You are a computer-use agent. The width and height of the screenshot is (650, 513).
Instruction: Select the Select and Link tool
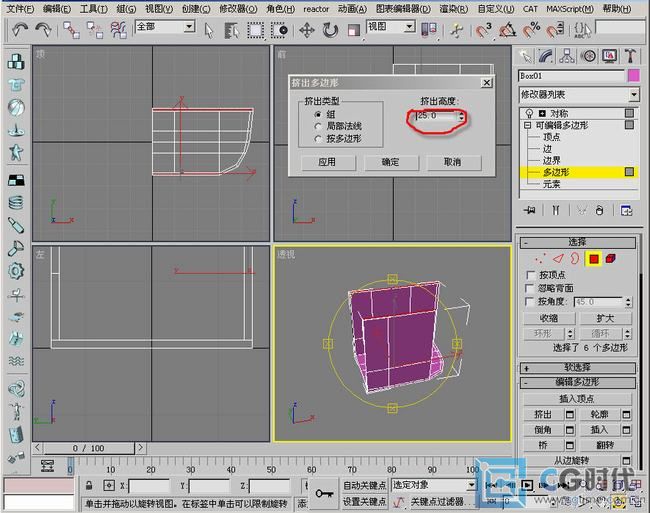(71, 30)
